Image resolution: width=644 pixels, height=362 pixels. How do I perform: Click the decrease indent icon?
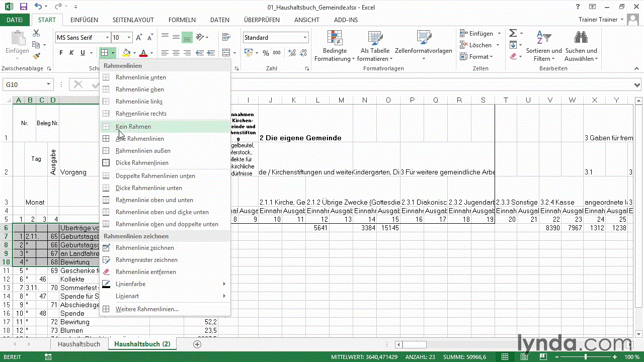(200, 53)
